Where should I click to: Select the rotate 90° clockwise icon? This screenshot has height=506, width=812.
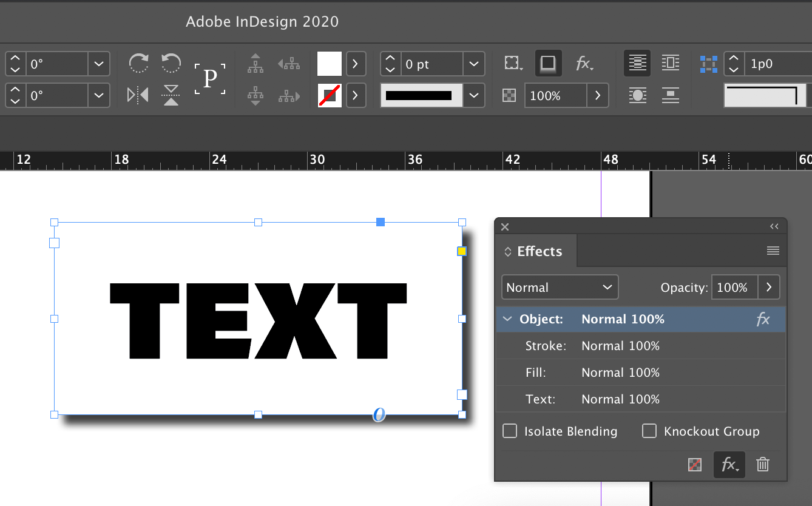pos(138,63)
